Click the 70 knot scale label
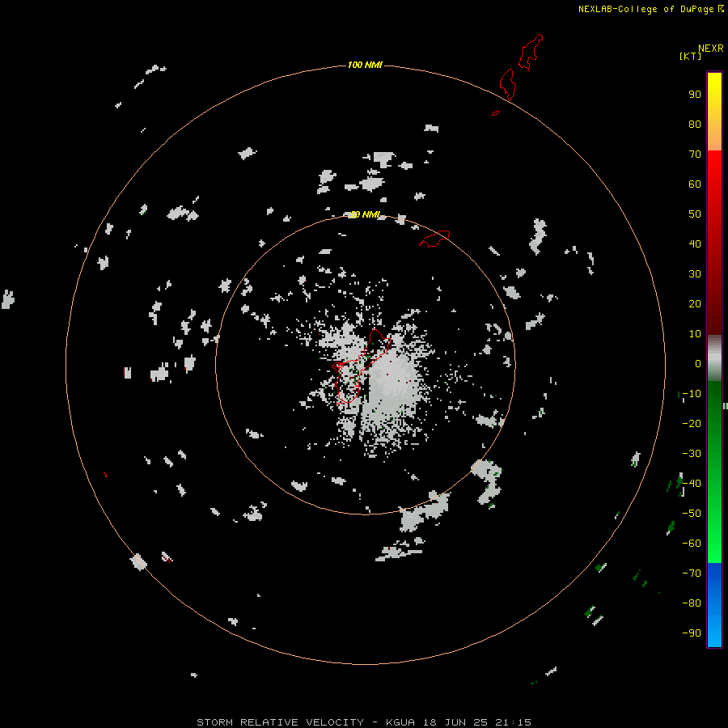This screenshot has height=728, width=728. pos(695,154)
